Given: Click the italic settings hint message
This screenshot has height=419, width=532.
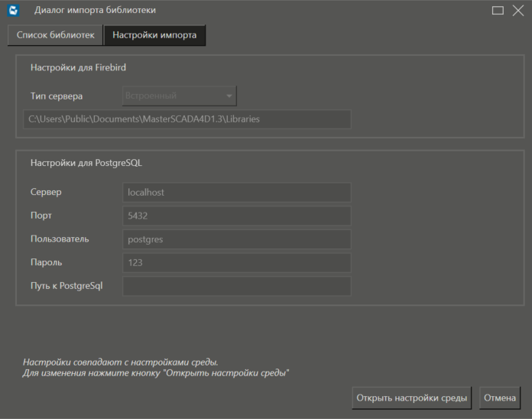Looking at the screenshot, I should pos(156,367).
